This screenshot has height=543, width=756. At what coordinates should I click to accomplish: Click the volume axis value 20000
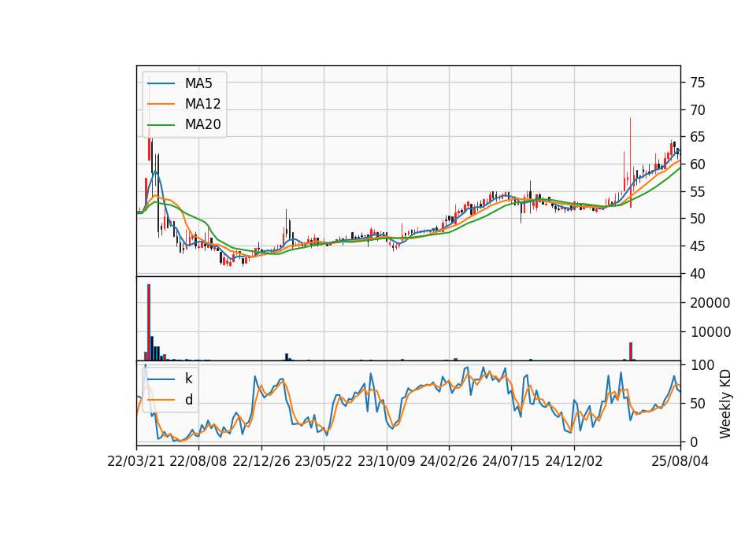710,303
